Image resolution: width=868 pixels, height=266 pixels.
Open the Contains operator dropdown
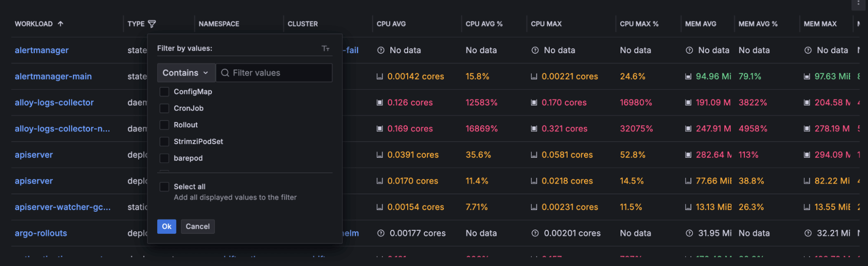click(x=186, y=73)
